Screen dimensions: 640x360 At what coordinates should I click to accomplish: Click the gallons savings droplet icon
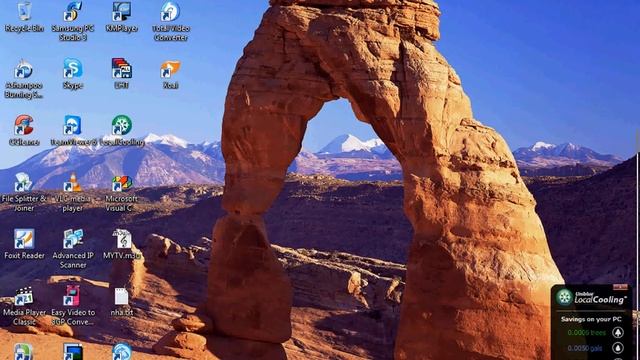click(x=618, y=348)
